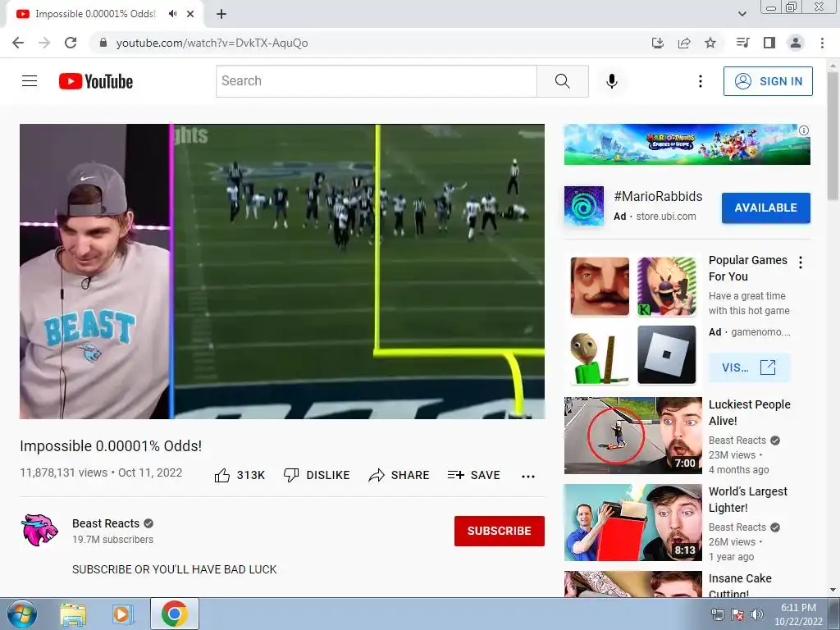Open Insane Cake Cutting! video title
Viewport: 840px width, 630px height.
(740, 585)
